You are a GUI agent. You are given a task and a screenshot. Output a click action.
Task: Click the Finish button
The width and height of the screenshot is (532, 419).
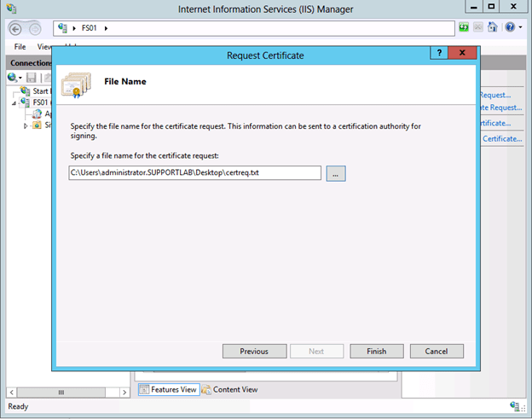click(377, 352)
